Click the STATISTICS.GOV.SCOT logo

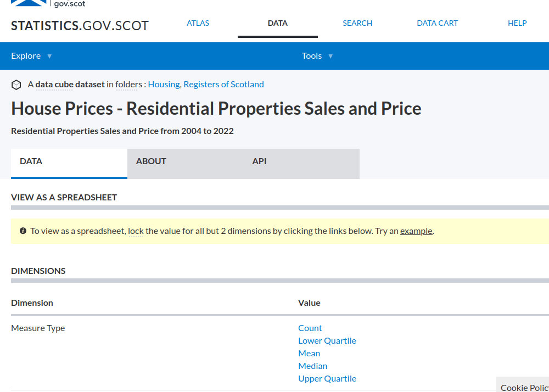coord(80,25)
